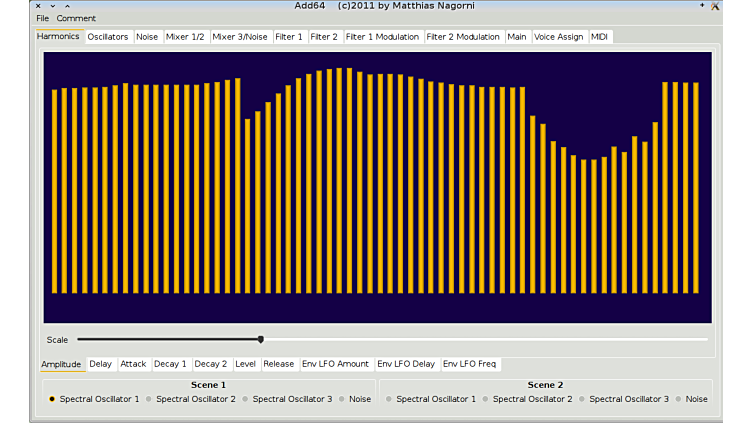The height and width of the screenshot is (423, 752).
Task: Open the Mixer 3/Noise tab
Action: click(240, 37)
